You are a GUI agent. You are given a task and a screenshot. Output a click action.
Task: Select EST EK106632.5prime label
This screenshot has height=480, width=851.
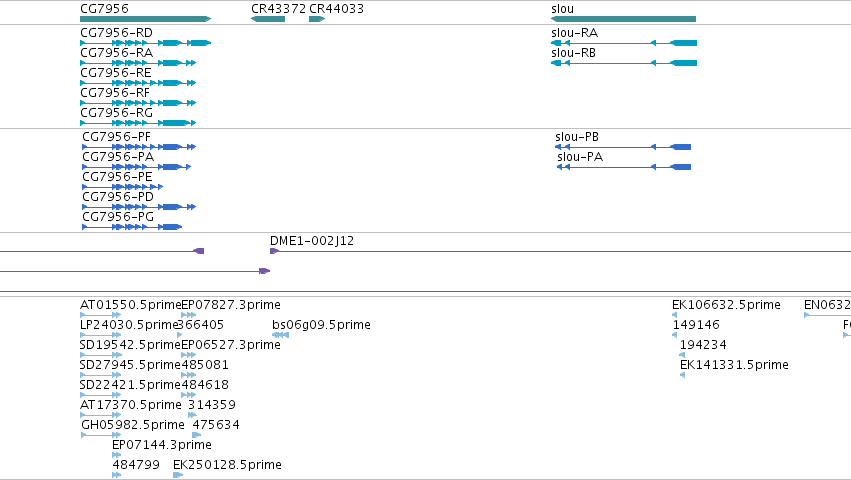click(x=726, y=305)
